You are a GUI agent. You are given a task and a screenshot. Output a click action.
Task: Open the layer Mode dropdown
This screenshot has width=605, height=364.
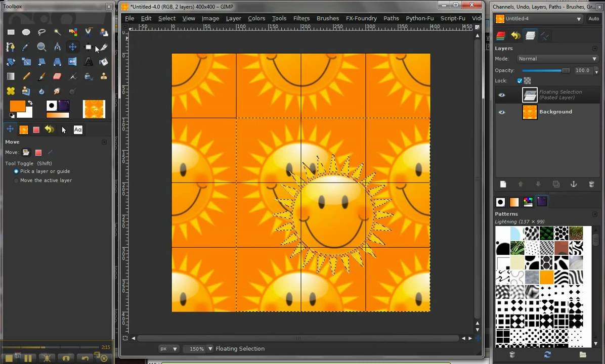pos(557,59)
